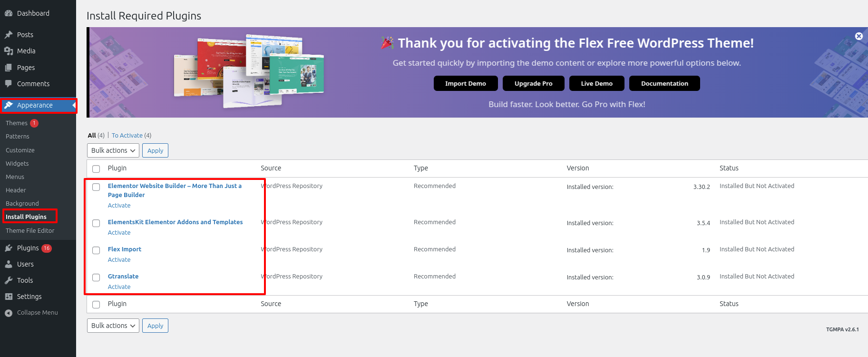Activate the Gtranslate plugin link
Screen dimensions: 868x357
119,287
